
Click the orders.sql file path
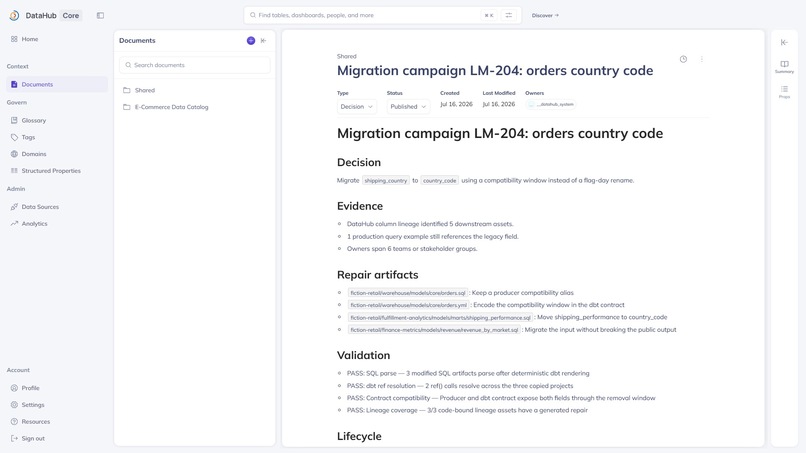(408, 293)
